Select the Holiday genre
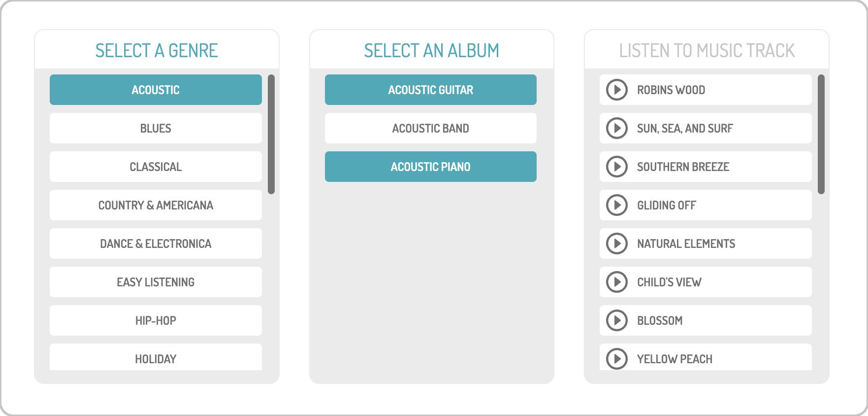This screenshot has height=416, width=868. (x=155, y=359)
